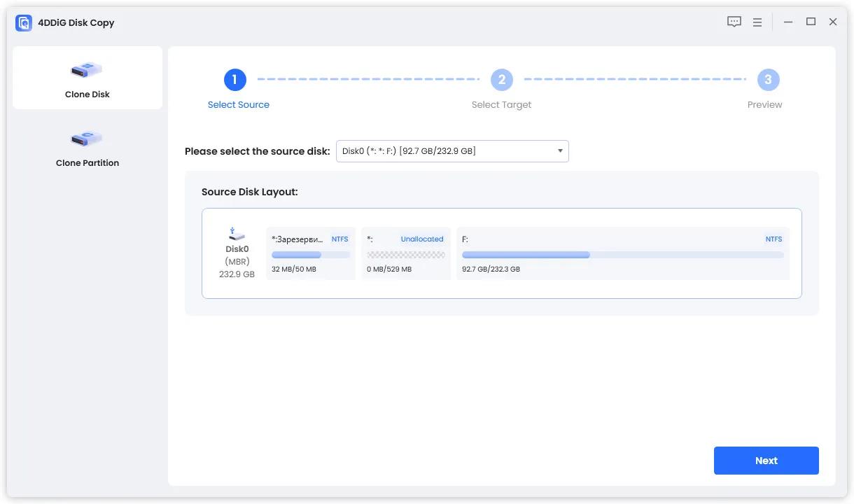Switch to Clone Partition tab
This screenshot has height=504, width=854.
click(x=87, y=163)
